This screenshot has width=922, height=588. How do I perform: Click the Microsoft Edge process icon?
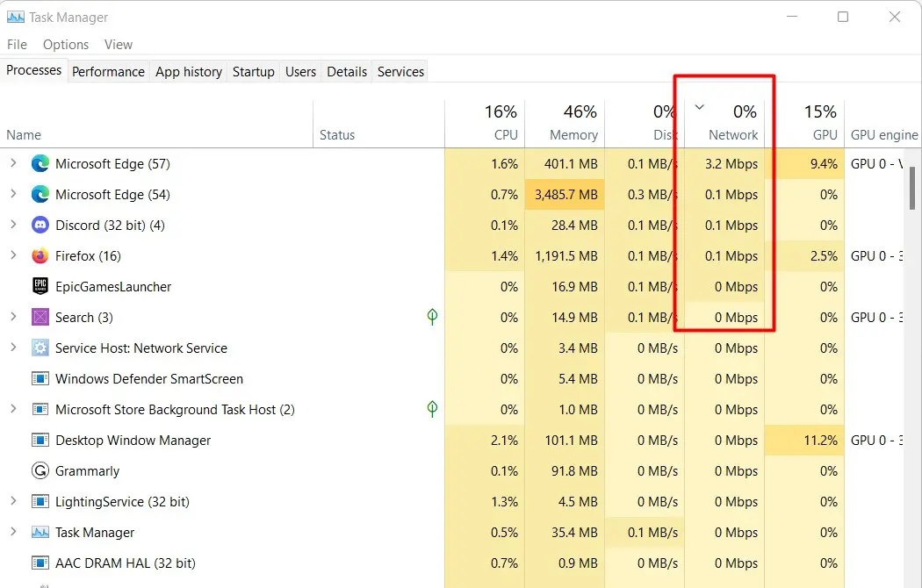(x=40, y=163)
